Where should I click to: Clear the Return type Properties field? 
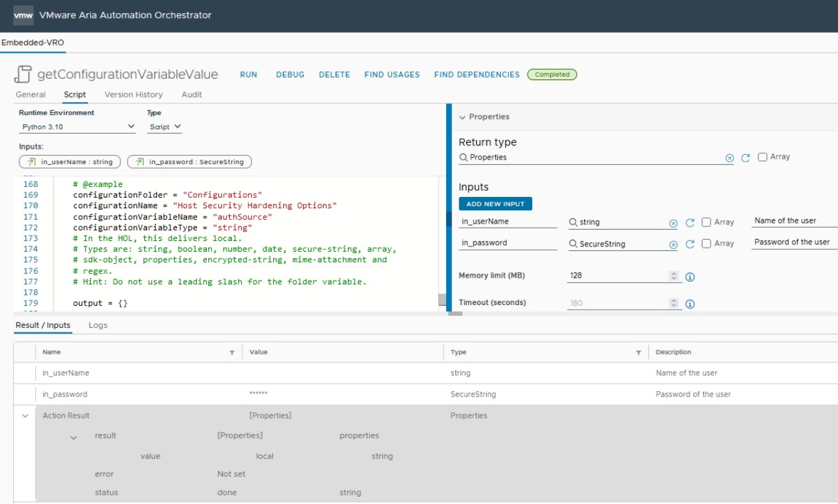click(729, 158)
